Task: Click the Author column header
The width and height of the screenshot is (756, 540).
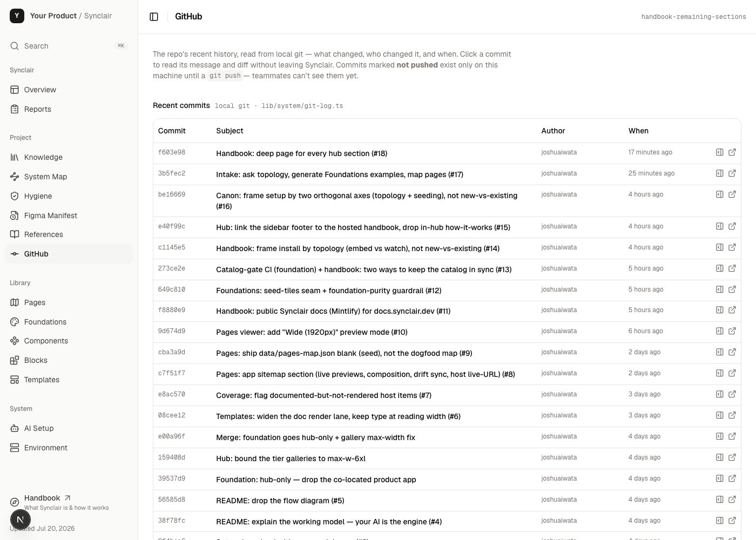Action: pyautogui.click(x=553, y=131)
